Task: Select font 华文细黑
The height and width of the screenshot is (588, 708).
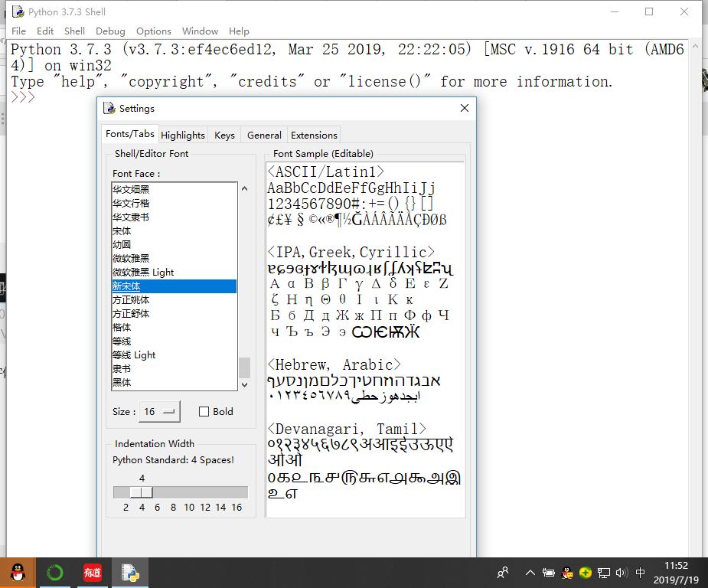Action: pyautogui.click(x=175, y=190)
